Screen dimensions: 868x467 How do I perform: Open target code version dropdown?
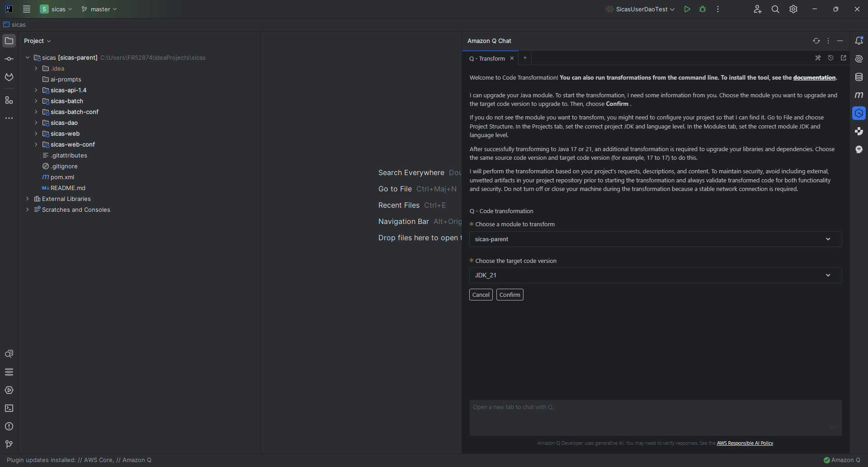click(x=656, y=275)
